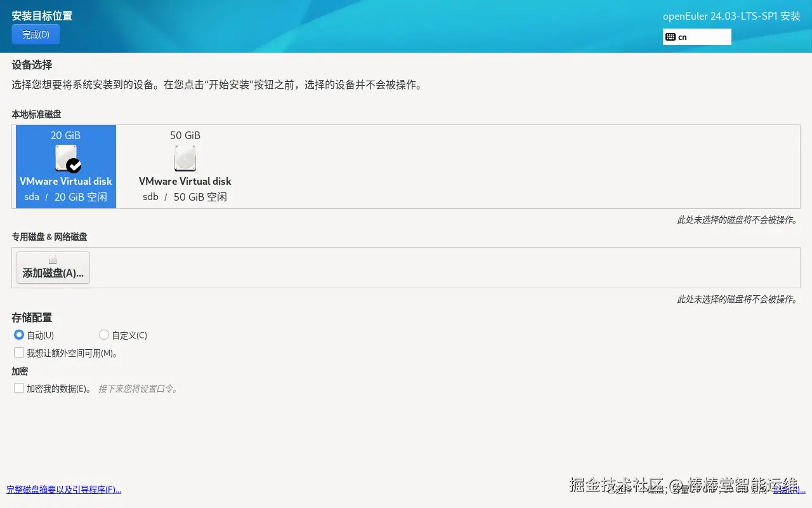
Task: Click the keyboard layout icon next to cn
Action: point(671,37)
